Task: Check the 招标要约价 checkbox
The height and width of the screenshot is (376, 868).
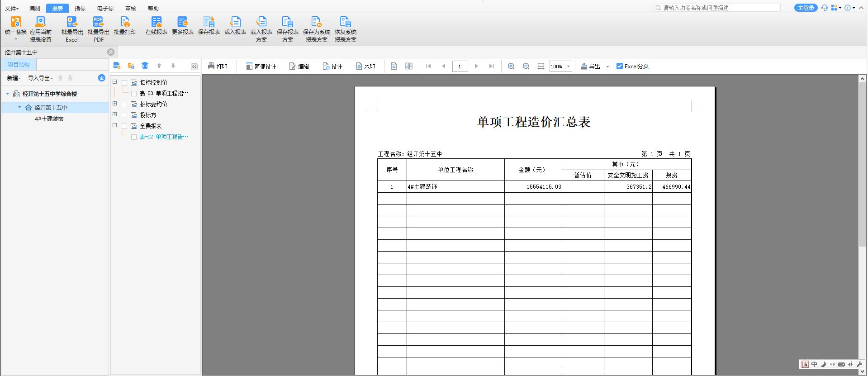Action: click(124, 105)
